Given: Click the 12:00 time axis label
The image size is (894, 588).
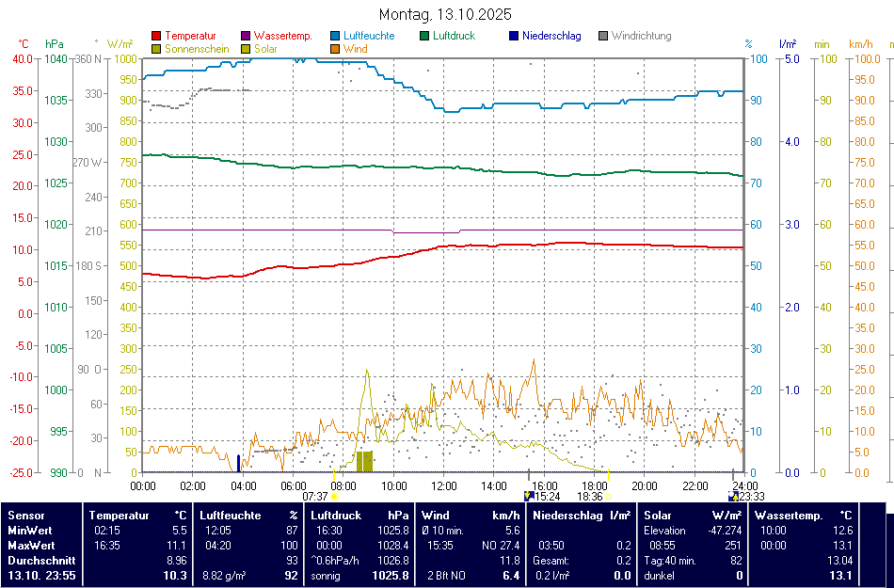Looking at the screenshot, I should 444,485.
